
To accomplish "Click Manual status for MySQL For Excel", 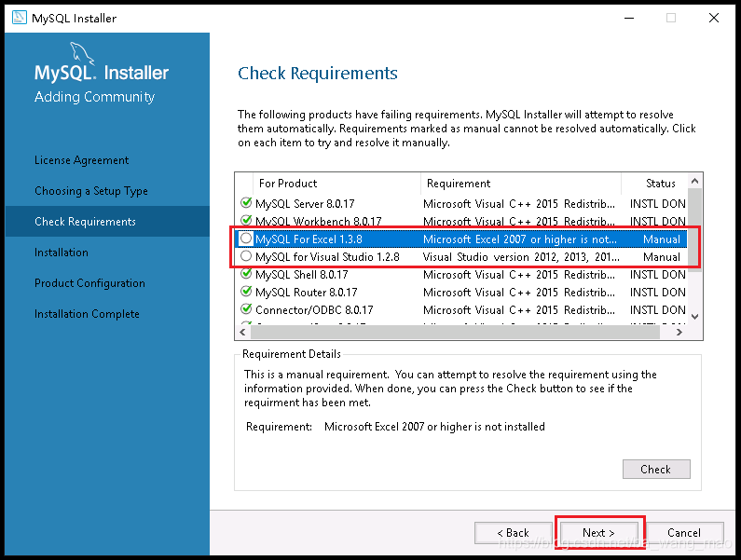I will click(662, 239).
